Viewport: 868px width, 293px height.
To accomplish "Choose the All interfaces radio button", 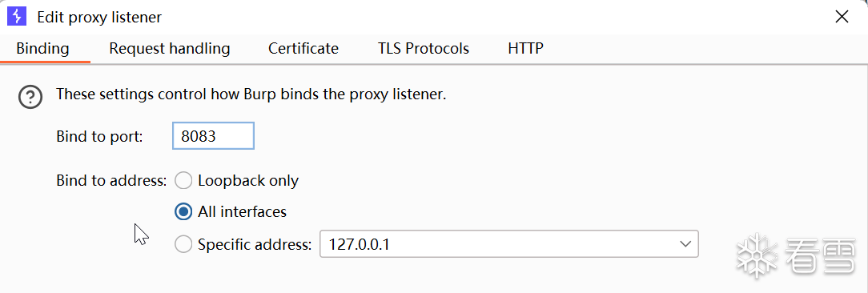I will click(183, 211).
